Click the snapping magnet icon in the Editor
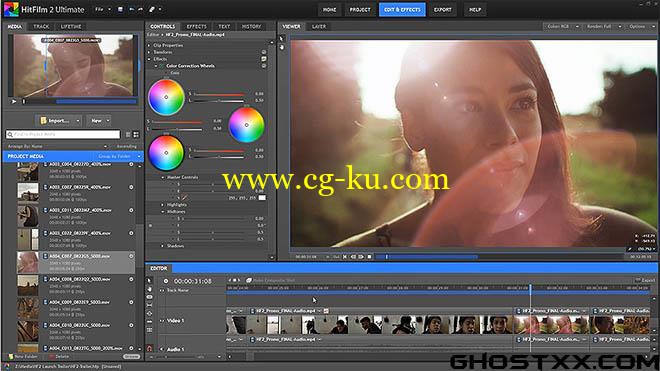660x371 pixels. (149, 348)
